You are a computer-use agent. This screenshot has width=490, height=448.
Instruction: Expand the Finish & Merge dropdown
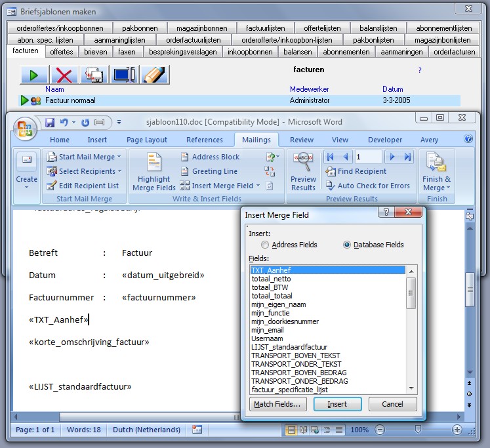tap(436, 172)
